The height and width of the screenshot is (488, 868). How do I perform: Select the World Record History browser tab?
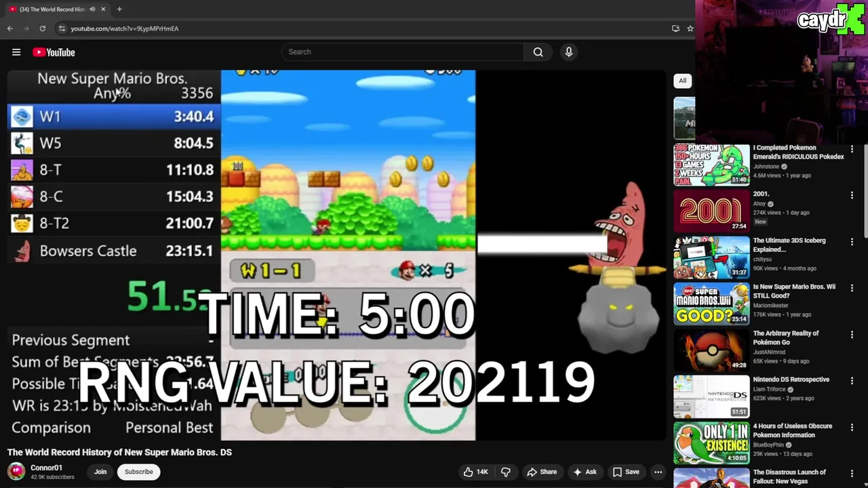click(x=58, y=9)
